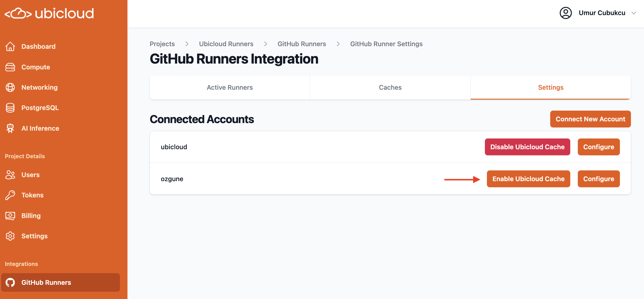The image size is (644, 299).
Task: Click Ubicloud Runners breadcrumb
Action: coord(226,44)
